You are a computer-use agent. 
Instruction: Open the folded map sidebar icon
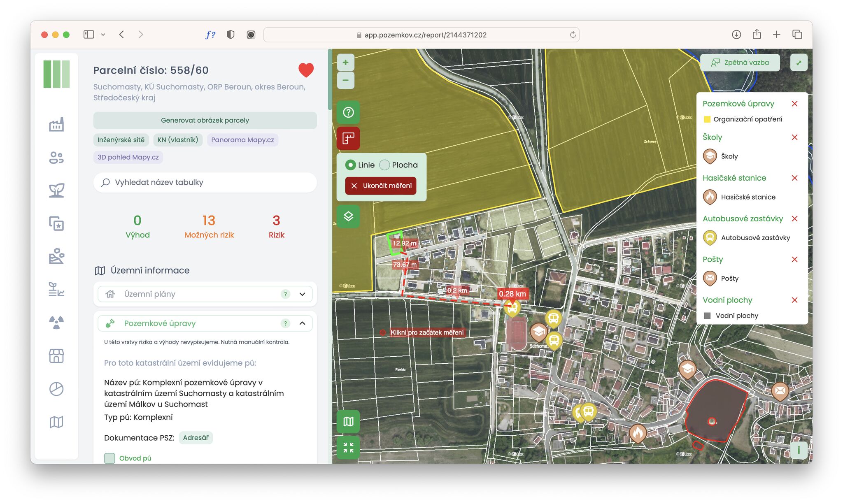[56, 422]
